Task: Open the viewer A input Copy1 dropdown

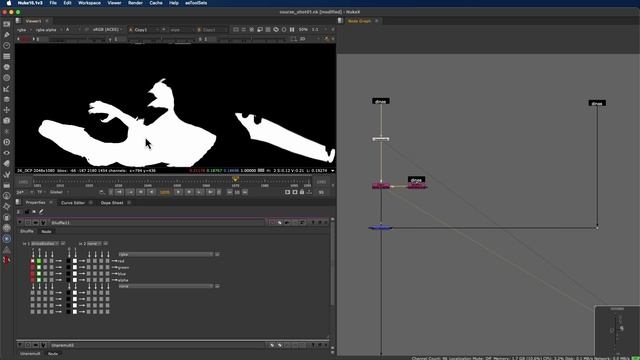Action: pos(143,30)
